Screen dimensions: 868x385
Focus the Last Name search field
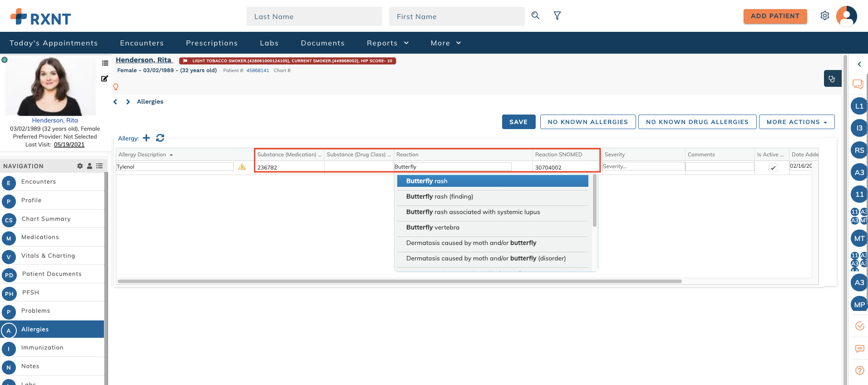[314, 16]
